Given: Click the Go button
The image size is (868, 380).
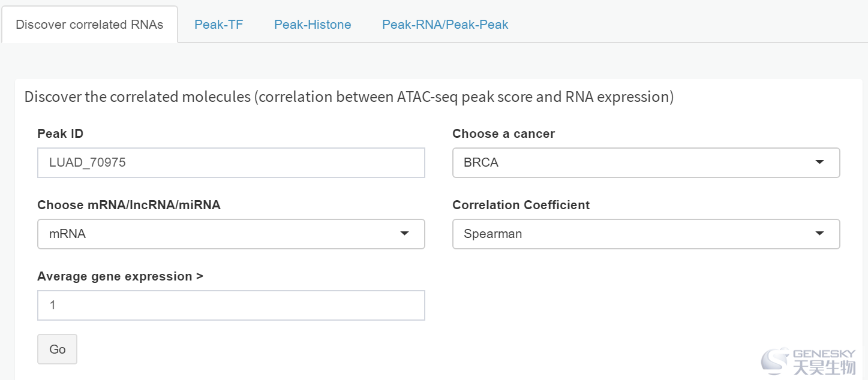Looking at the screenshot, I should pyautogui.click(x=58, y=349).
